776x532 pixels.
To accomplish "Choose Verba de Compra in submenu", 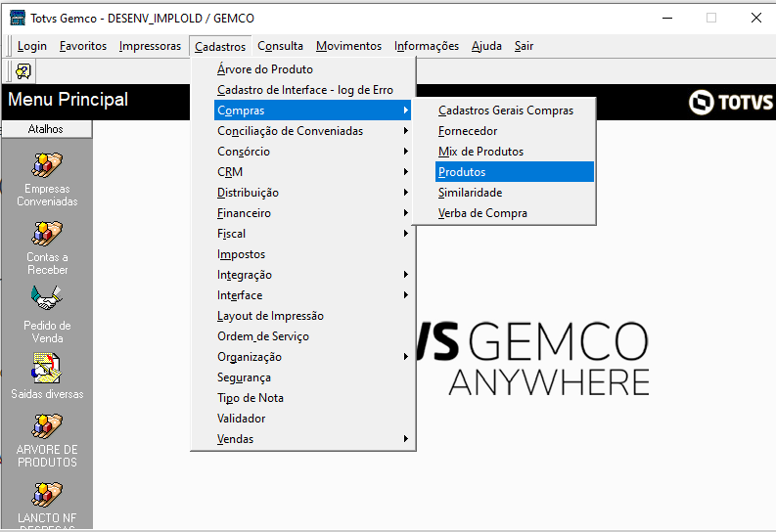I will click(x=514, y=213).
